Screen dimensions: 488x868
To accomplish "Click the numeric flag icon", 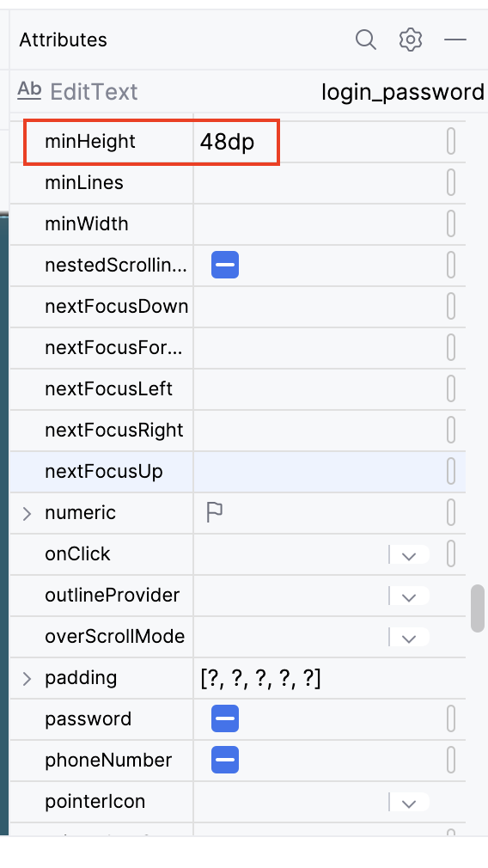I will pyautogui.click(x=215, y=512).
